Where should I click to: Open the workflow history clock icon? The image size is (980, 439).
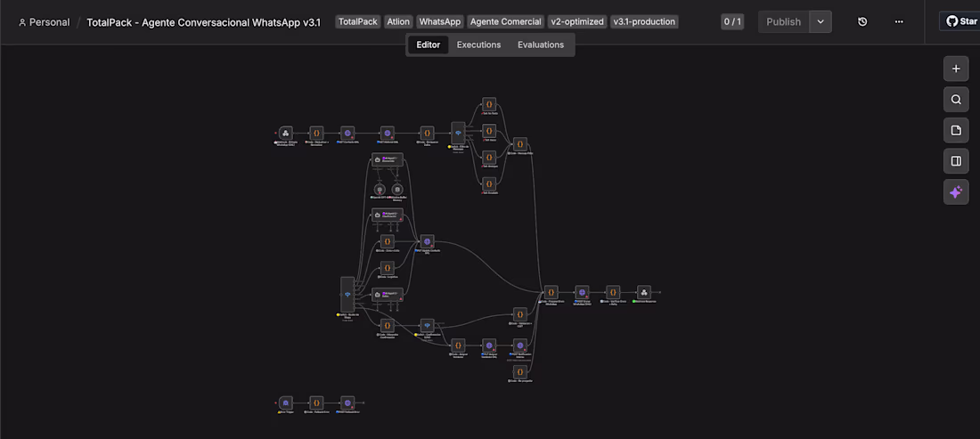tap(862, 22)
